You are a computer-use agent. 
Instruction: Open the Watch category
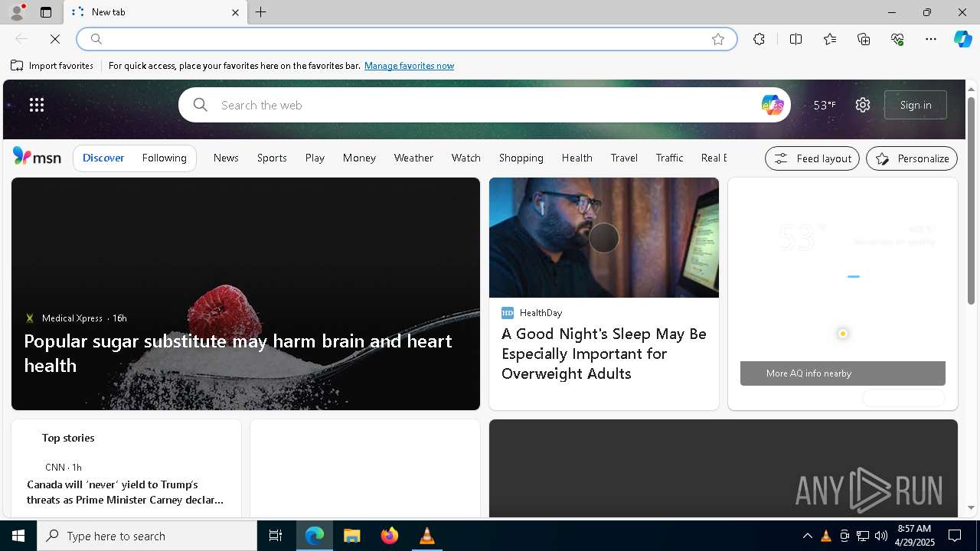tap(465, 158)
